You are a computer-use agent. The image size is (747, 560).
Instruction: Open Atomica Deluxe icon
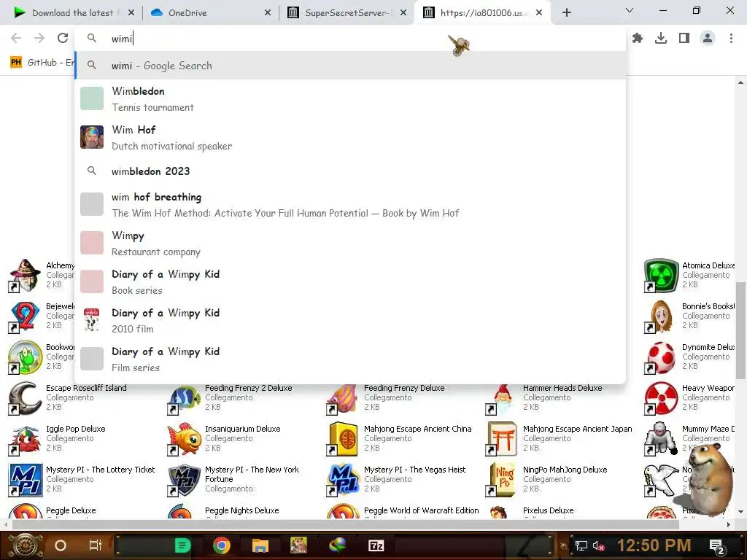(661, 275)
